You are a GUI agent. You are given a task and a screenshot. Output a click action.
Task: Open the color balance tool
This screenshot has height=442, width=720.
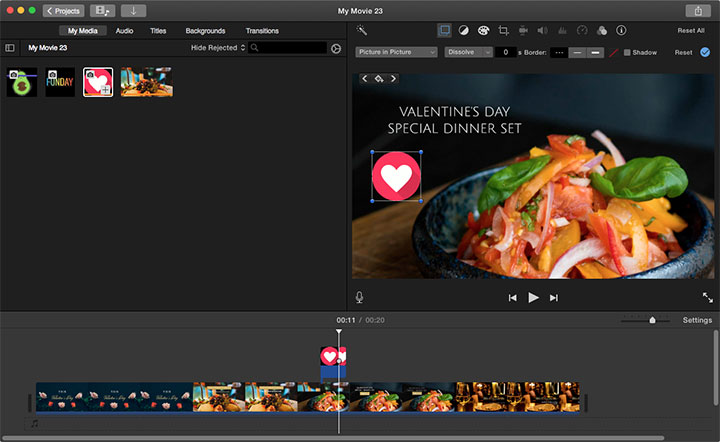[463, 31]
